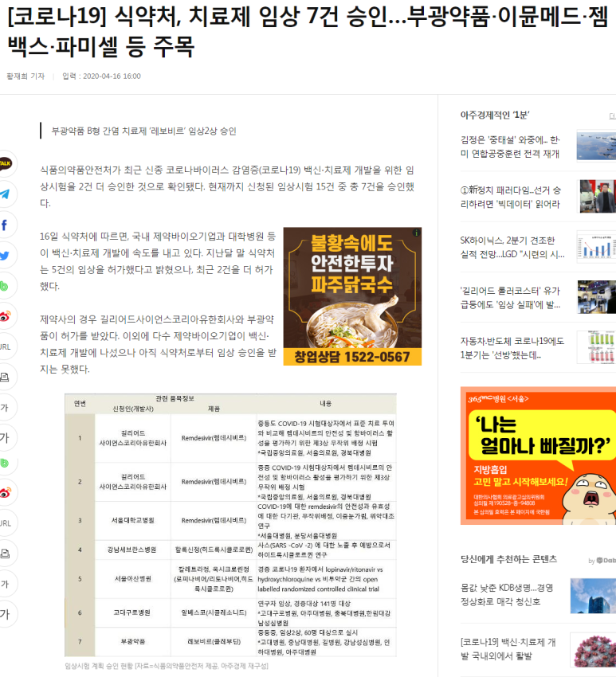Click table cell 강남세브란스병원
Image resolution: width=616 pixels, height=677 pixels.
click(x=131, y=550)
